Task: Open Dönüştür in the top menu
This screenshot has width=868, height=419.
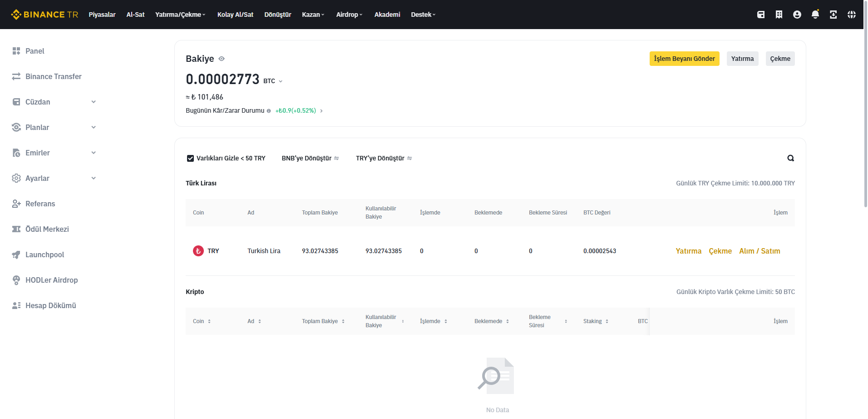Action: [278, 15]
